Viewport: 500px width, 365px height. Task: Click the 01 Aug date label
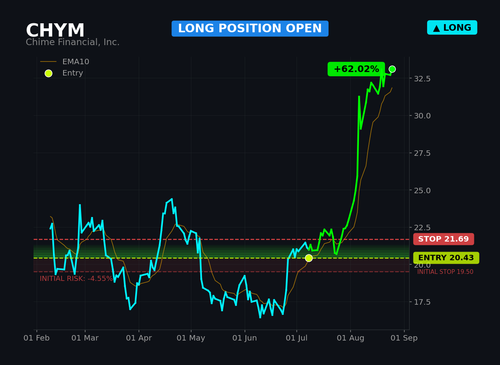pos(350,338)
